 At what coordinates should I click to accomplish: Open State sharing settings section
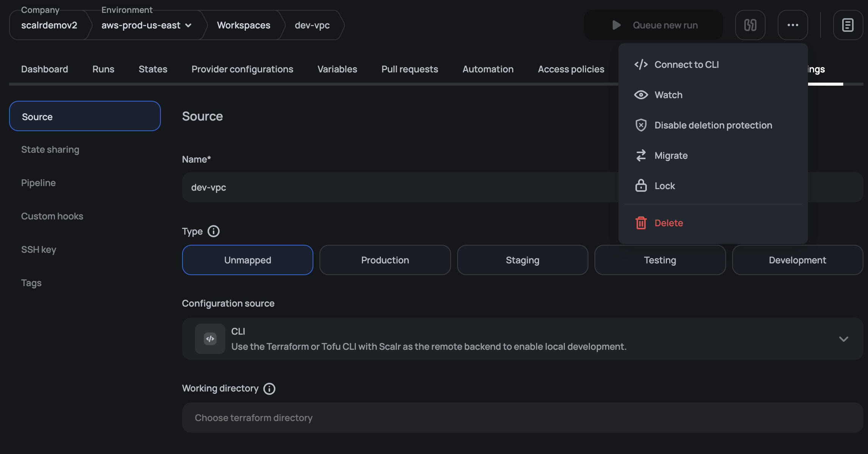[50, 149]
